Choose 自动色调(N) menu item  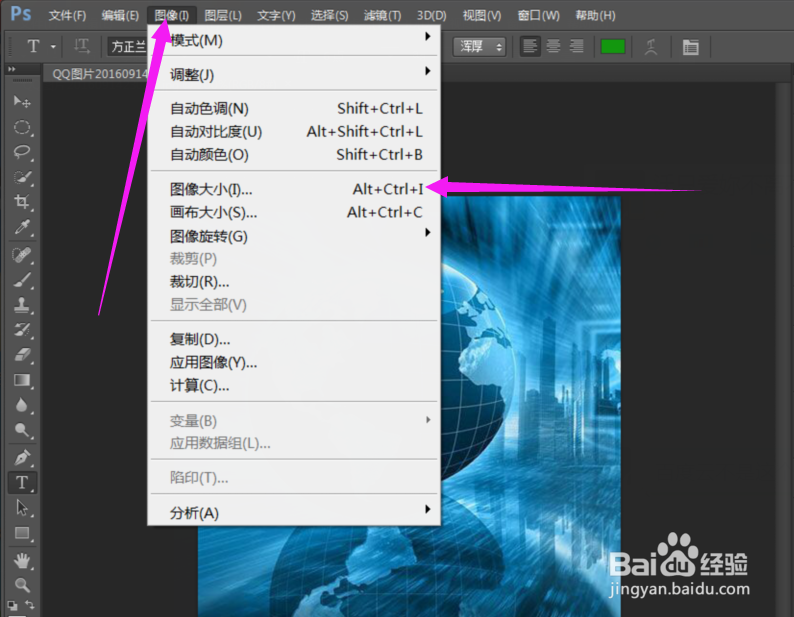point(294,108)
